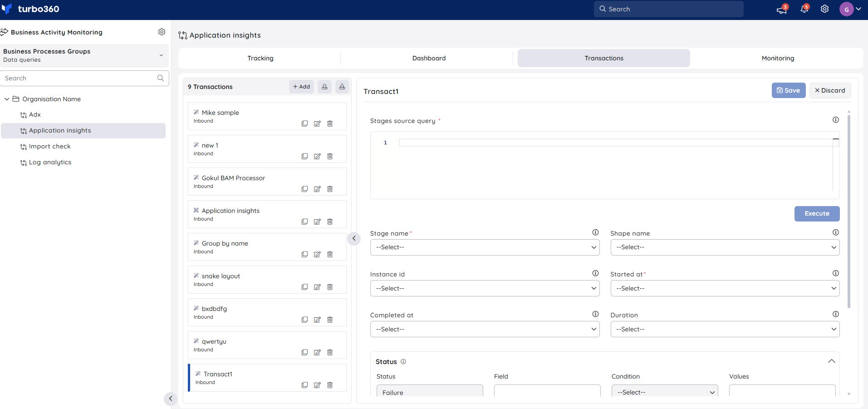
Task: Switch to the Dashboard tab
Action: pos(429,58)
